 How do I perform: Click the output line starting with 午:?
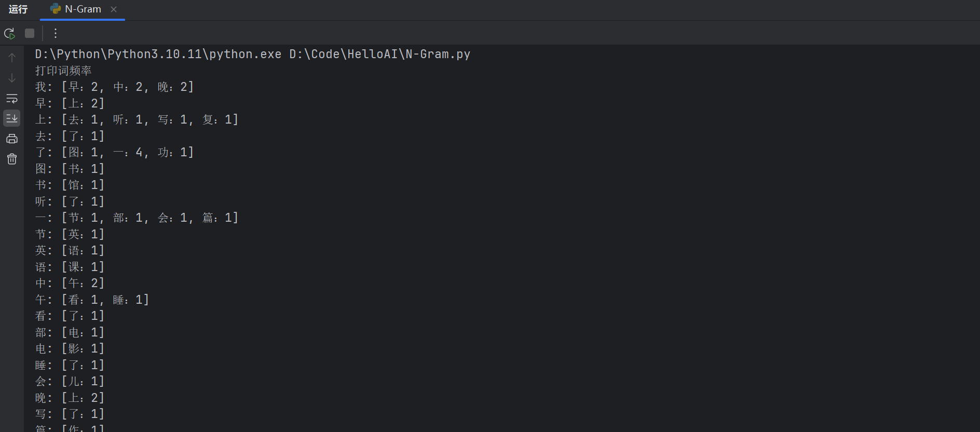[x=92, y=300]
